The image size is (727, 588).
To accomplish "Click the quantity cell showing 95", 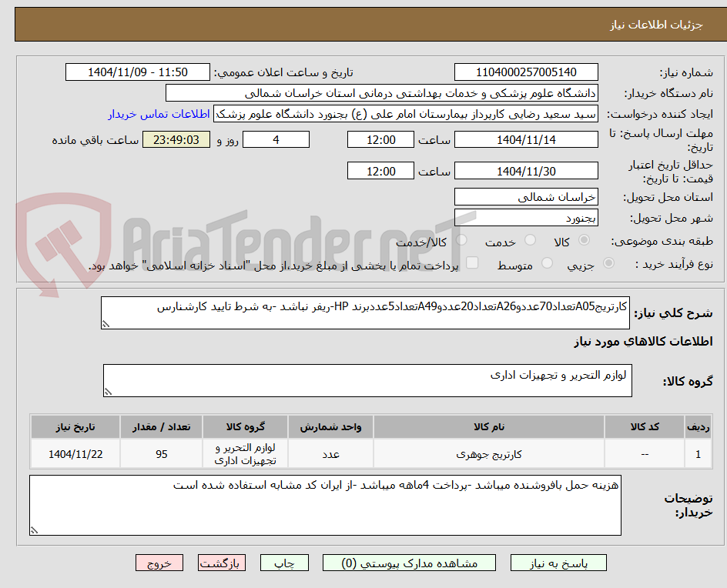I will click(162, 454).
